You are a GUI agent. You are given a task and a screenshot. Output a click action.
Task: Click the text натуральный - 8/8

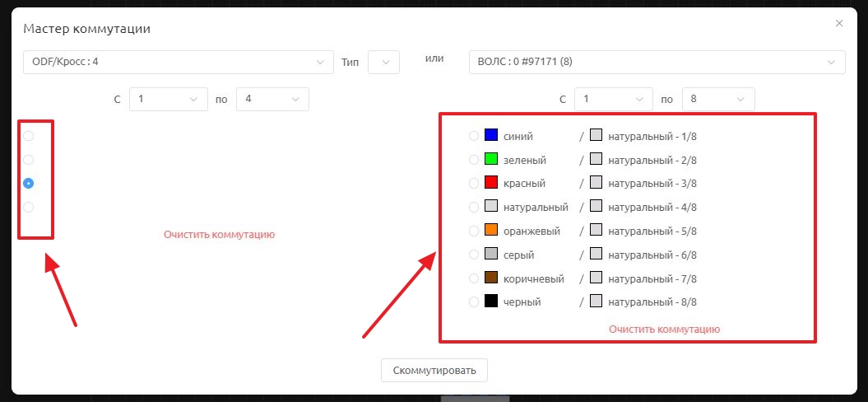point(652,303)
